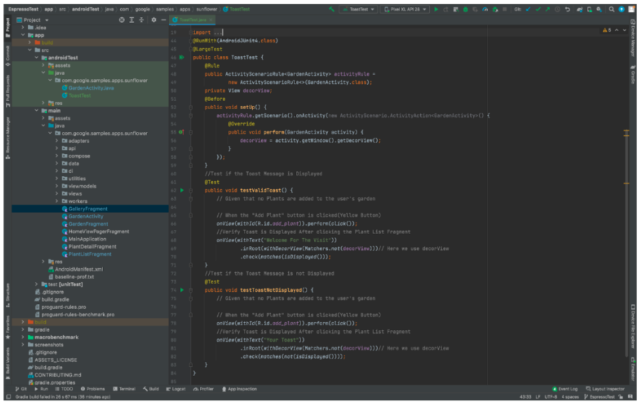Open the Layout Inspector button
This screenshot has height=405, width=640.
pos(605,389)
